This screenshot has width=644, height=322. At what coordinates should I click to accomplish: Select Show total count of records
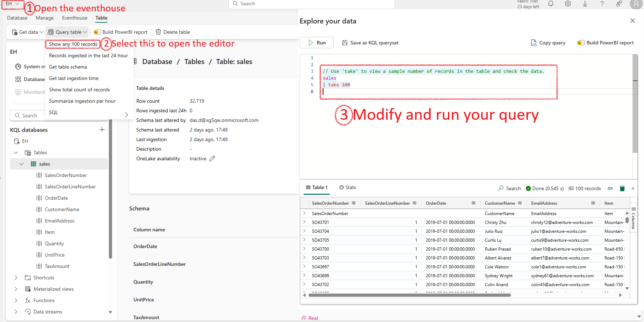(x=79, y=90)
